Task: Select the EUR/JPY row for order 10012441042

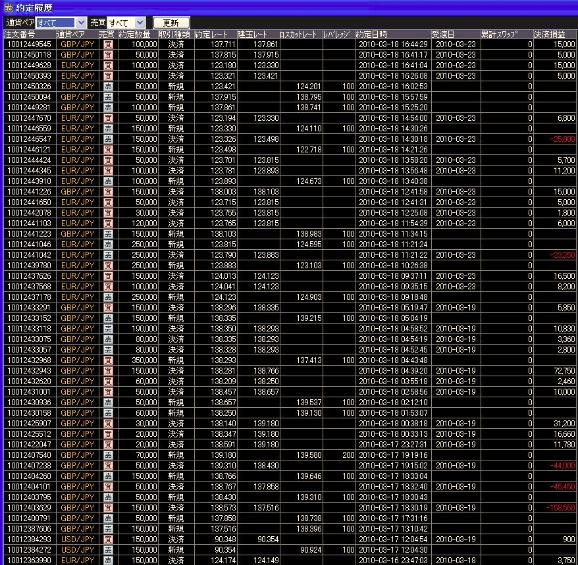Action: click(289, 255)
